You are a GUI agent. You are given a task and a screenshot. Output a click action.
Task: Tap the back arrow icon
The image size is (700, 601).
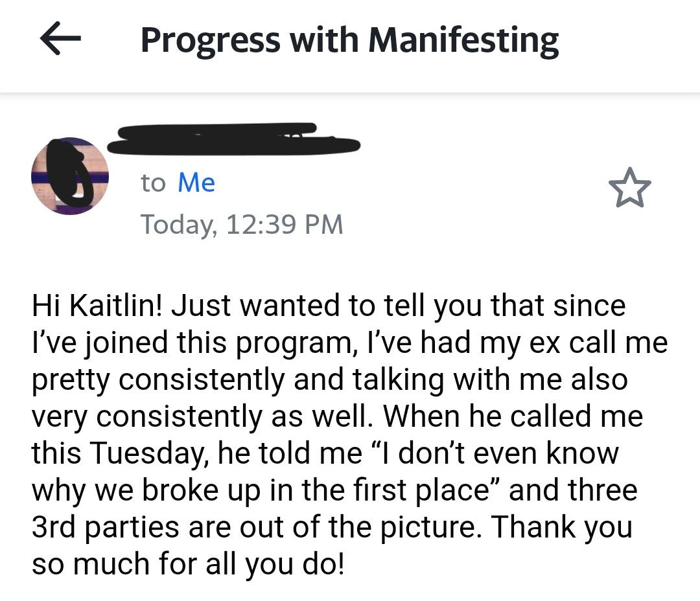pyautogui.click(x=60, y=40)
